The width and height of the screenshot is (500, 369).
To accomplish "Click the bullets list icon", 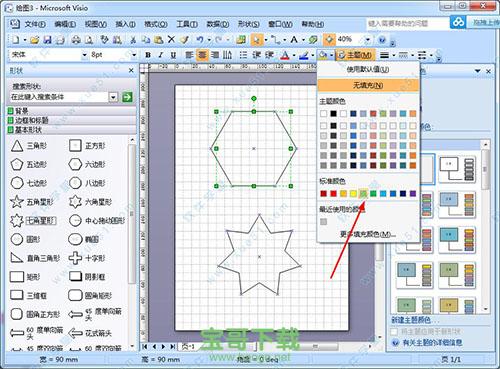I will tap(243, 55).
